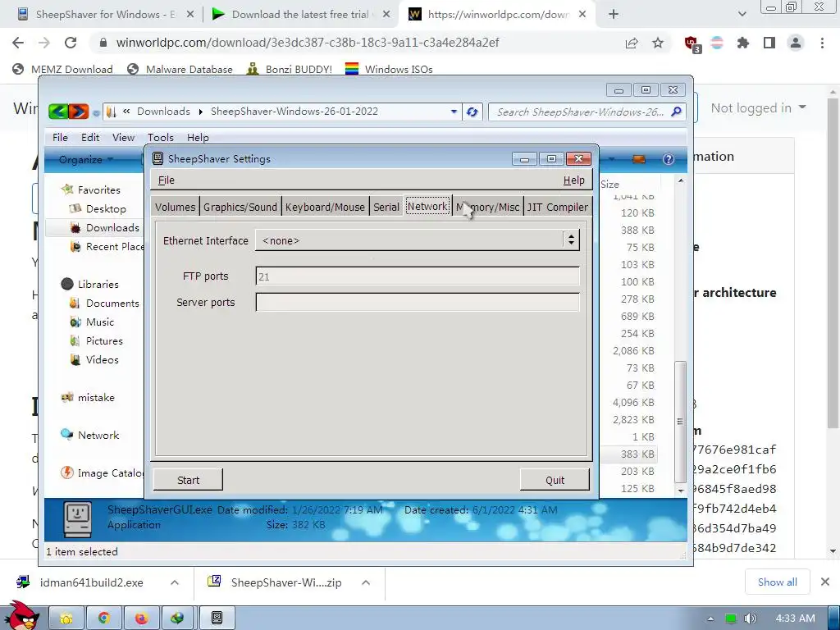Screen dimensions: 840x630
Task: Bookmark this page with the star icon
Action: 658,43
